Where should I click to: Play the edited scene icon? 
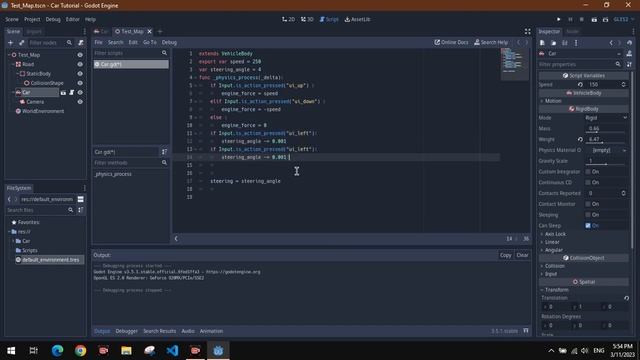[x=594, y=19]
